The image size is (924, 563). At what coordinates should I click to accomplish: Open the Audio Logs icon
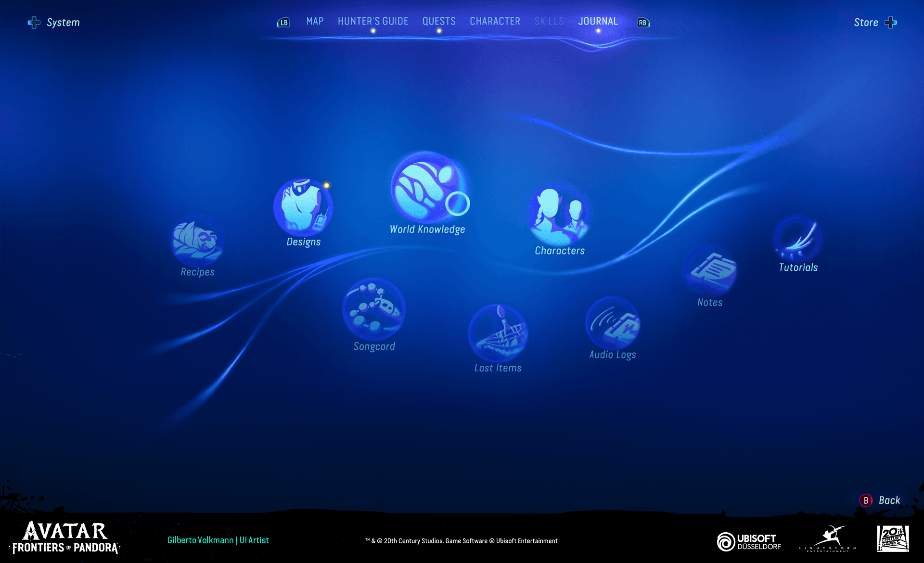(613, 323)
